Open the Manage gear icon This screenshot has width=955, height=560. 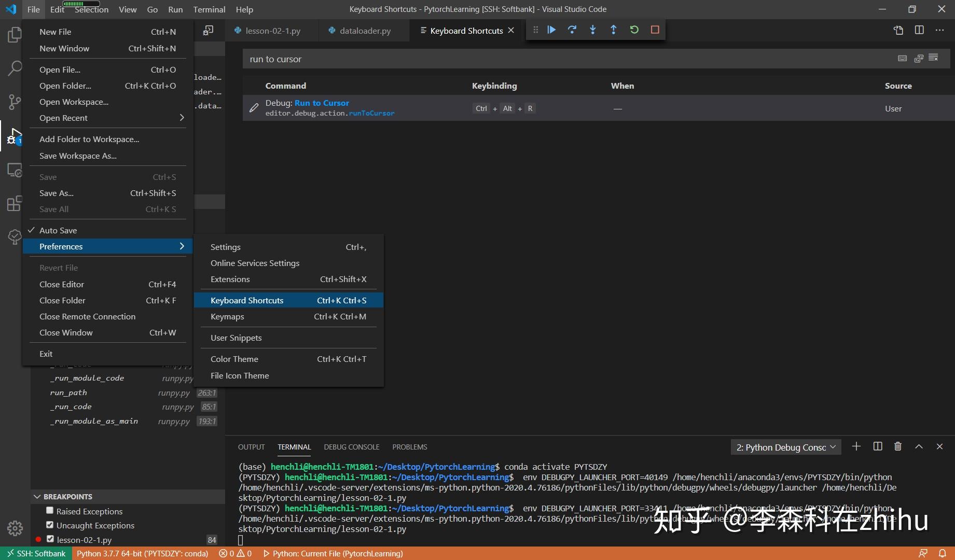tap(15, 528)
